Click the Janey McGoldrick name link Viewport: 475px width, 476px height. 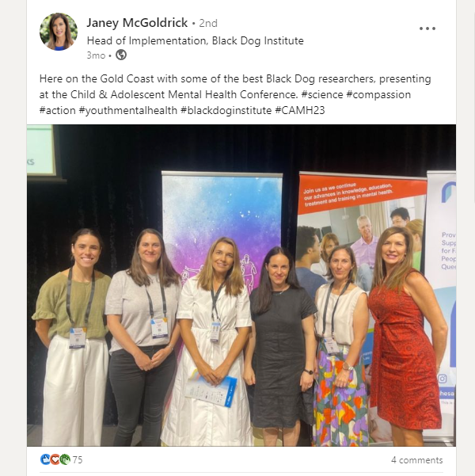coord(137,23)
